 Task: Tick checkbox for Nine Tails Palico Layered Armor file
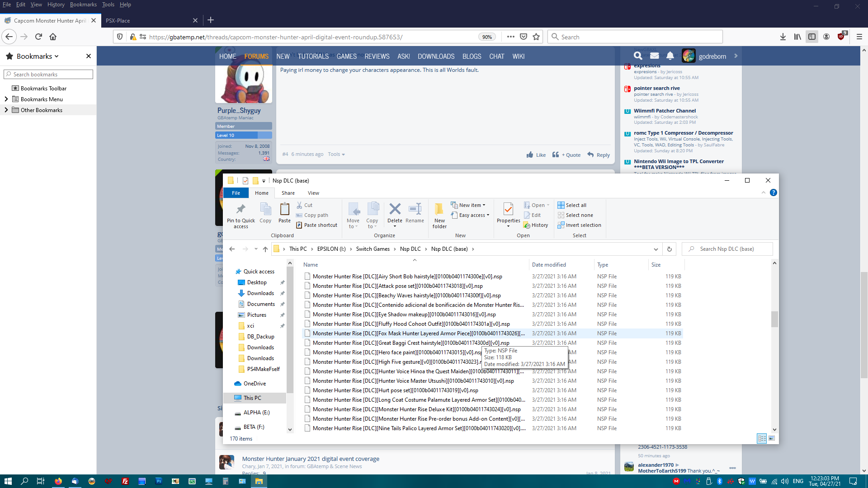pyautogui.click(x=307, y=428)
